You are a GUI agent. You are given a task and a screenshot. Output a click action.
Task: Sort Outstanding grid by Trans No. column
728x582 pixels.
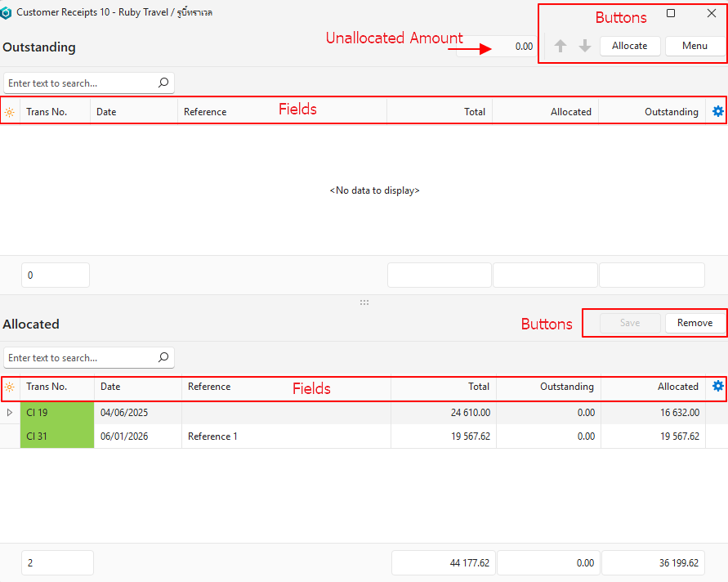(x=47, y=112)
